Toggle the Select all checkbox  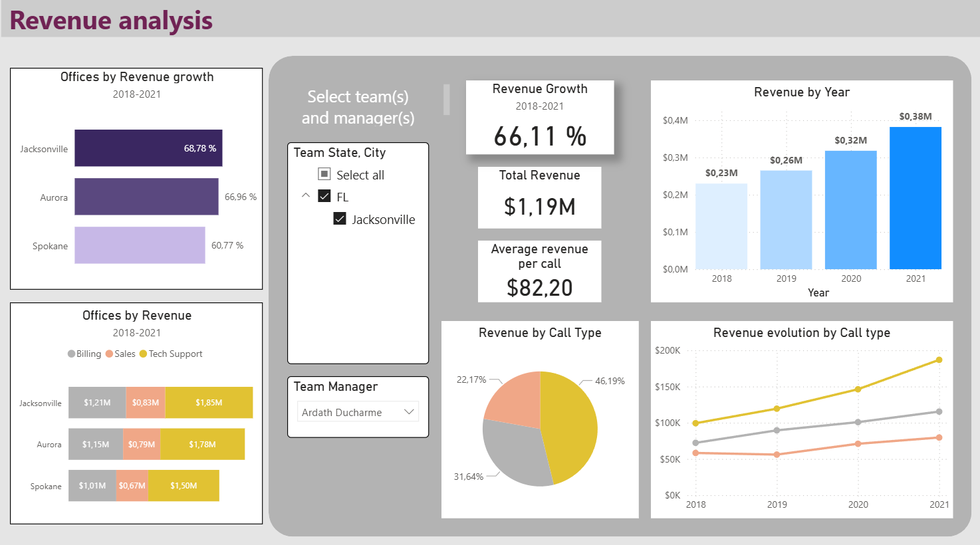tap(324, 175)
